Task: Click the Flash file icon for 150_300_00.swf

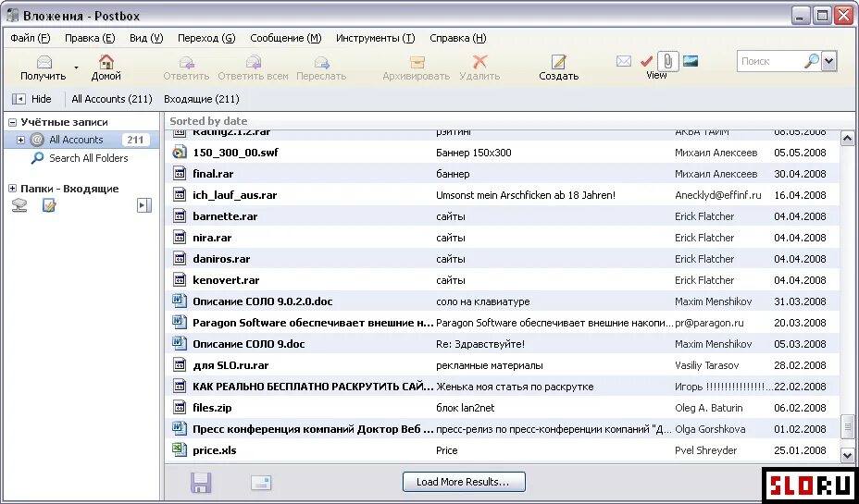Action: click(x=180, y=153)
